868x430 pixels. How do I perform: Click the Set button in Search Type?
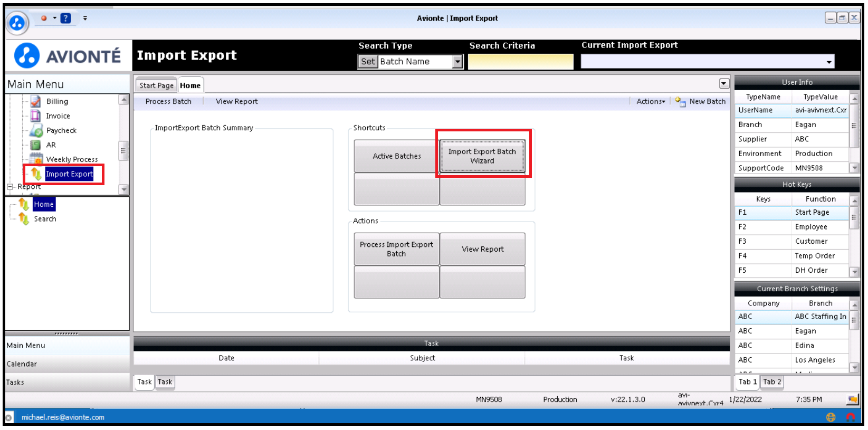[x=368, y=62]
